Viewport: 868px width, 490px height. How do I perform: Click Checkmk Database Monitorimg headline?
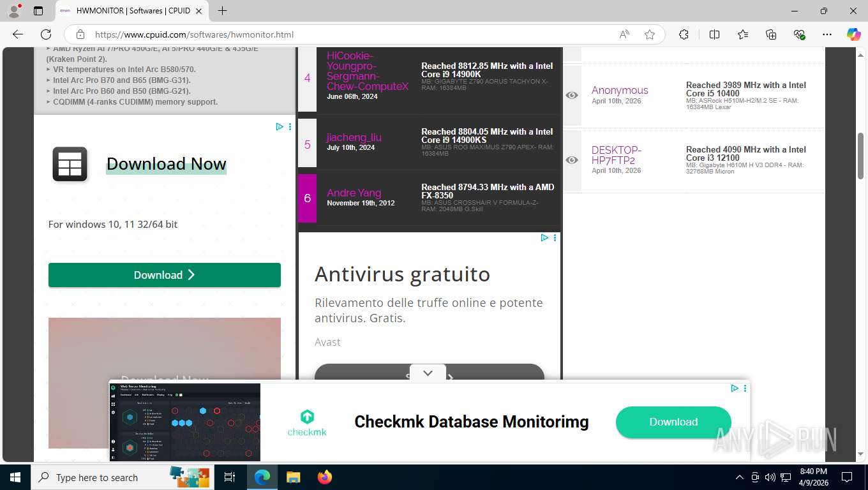pyautogui.click(x=472, y=422)
